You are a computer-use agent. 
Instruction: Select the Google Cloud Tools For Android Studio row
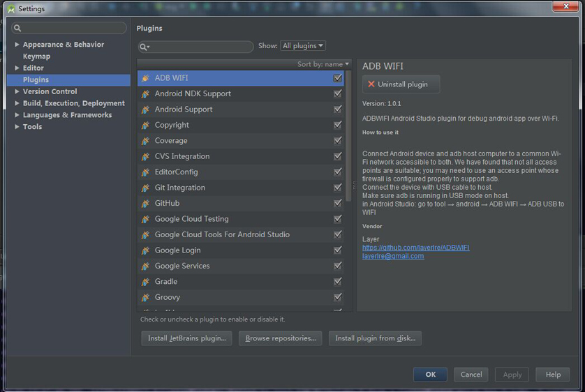[241, 234]
